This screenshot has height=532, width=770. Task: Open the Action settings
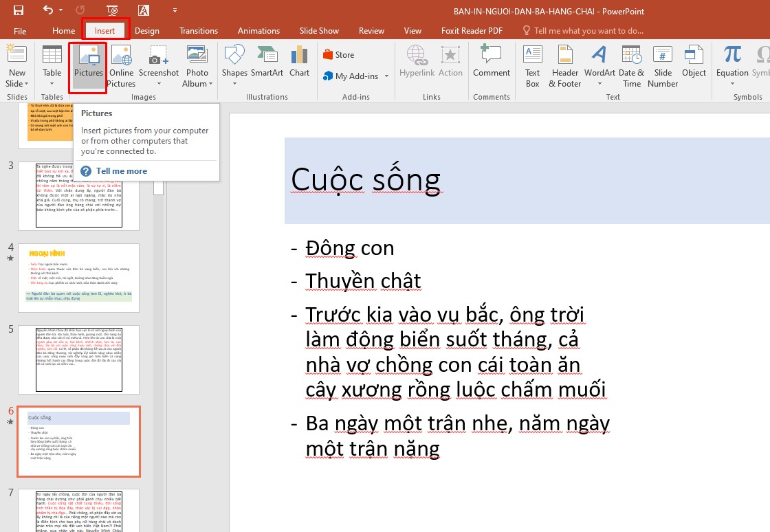(x=450, y=65)
